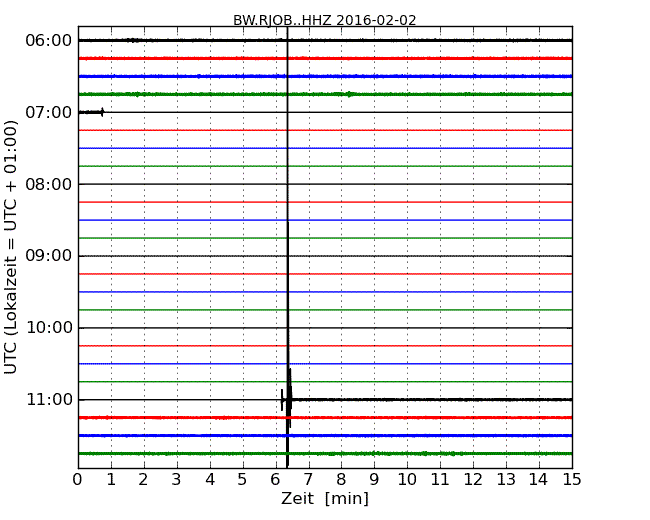Click the red trace just below the 06:00 trace

(x=325, y=58)
